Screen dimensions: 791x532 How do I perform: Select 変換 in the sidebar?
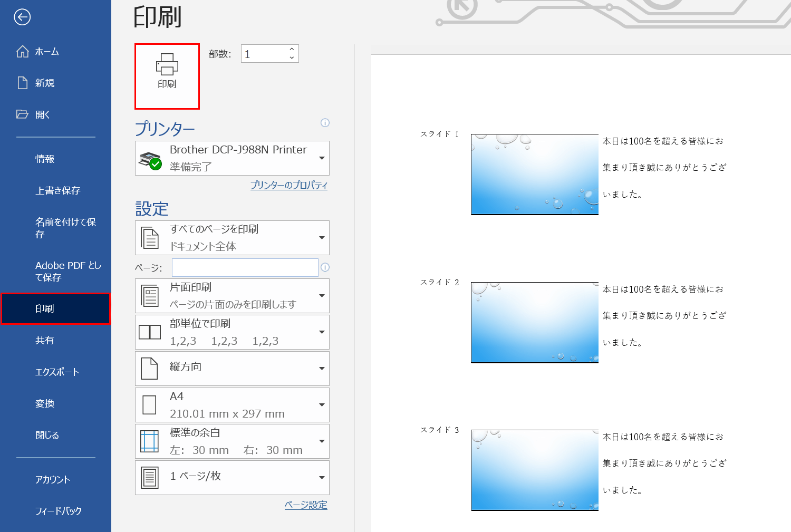coord(55,404)
